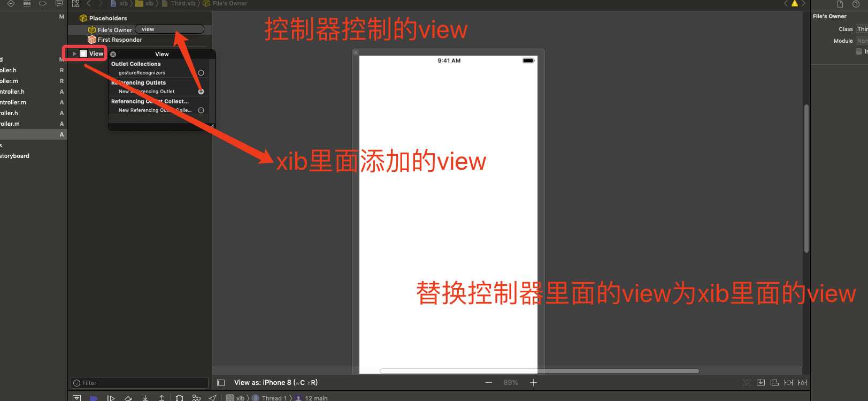Open the report navigator speech-bubble icon
Screen dimensions: 868x401
coord(59,3)
